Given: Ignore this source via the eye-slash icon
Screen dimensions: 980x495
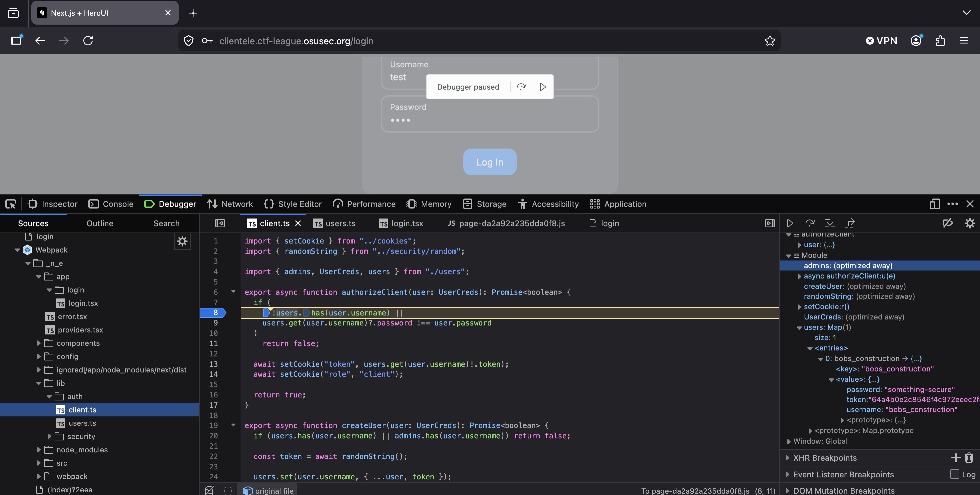Looking at the screenshot, I should tap(948, 223).
